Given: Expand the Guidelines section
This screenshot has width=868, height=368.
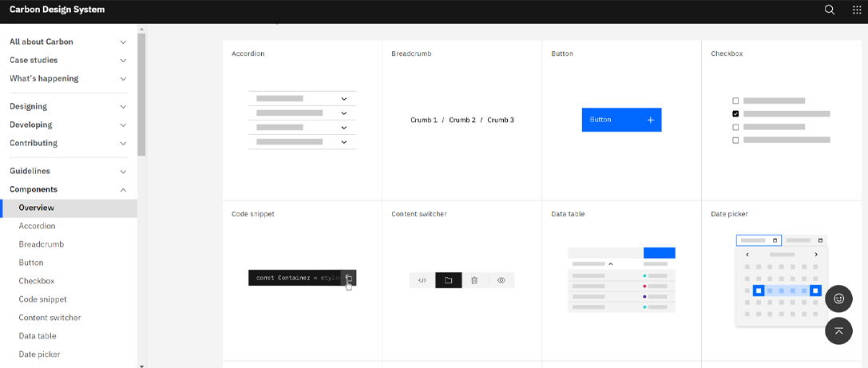Looking at the screenshot, I should tap(69, 171).
